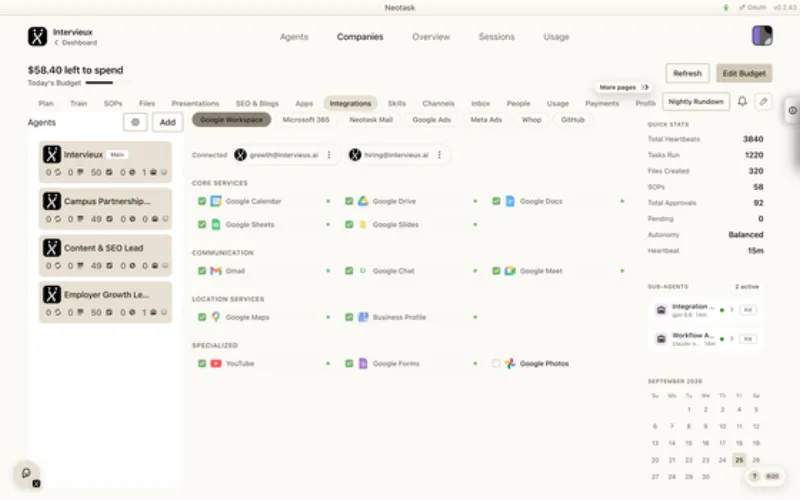Switch to the Sessions top tab
The width and height of the screenshot is (800, 500).
pyautogui.click(x=496, y=37)
